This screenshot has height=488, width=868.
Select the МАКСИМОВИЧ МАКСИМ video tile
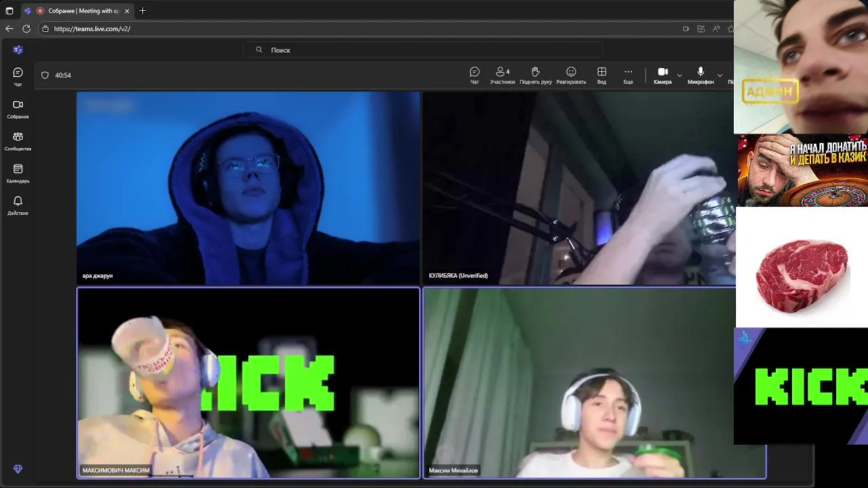(248, 383)
